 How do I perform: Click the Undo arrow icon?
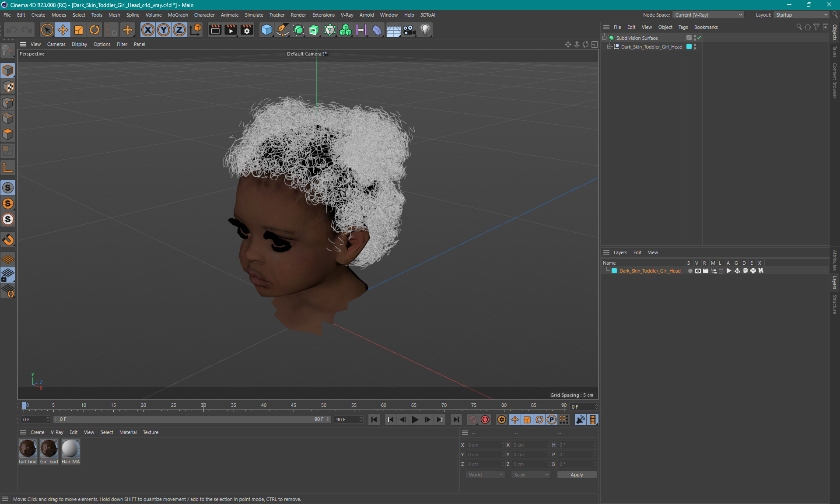click(12, 30)
